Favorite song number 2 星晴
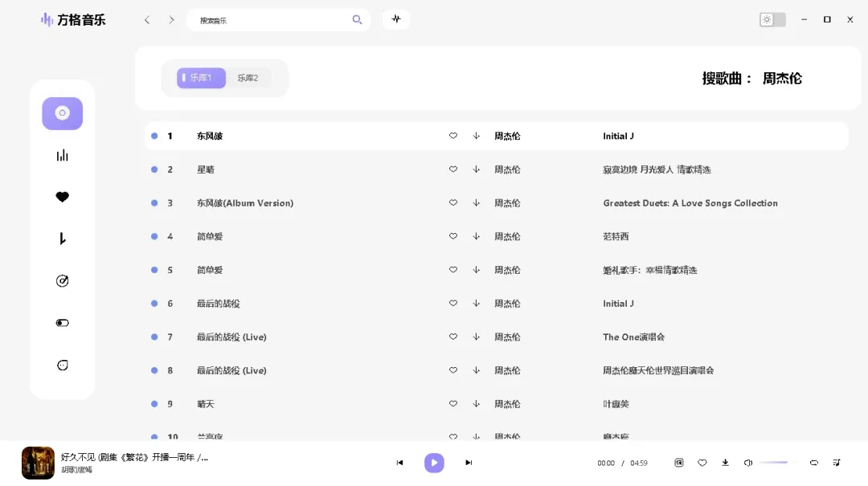Screen dimensions: 868x486 click(452, 169)
